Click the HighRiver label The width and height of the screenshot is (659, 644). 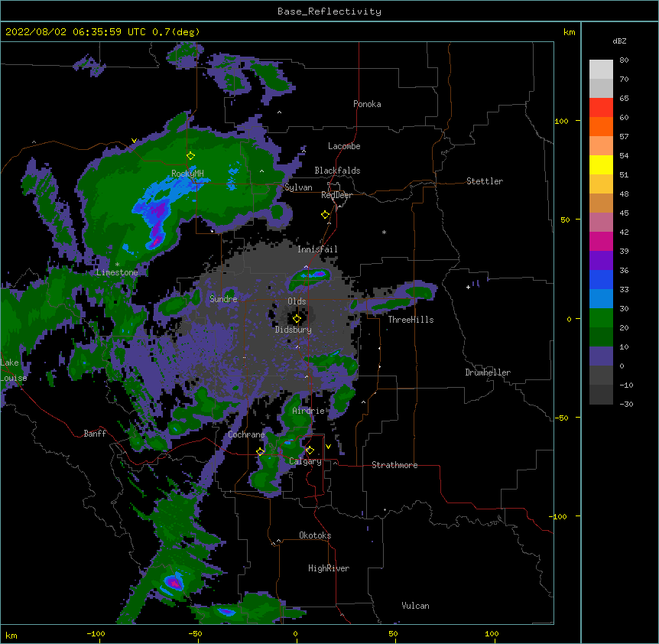(x=329, y=568)
